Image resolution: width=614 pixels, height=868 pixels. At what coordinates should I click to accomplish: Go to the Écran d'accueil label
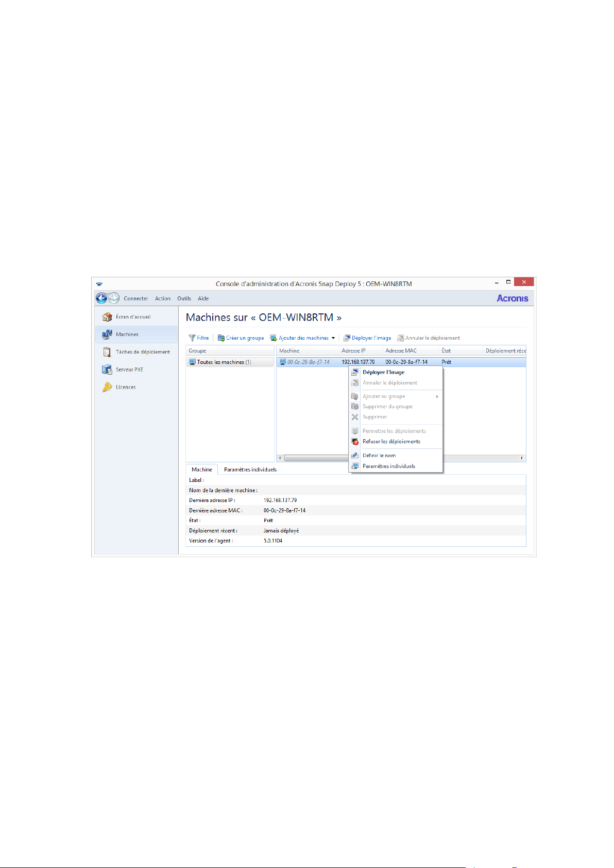133,317
